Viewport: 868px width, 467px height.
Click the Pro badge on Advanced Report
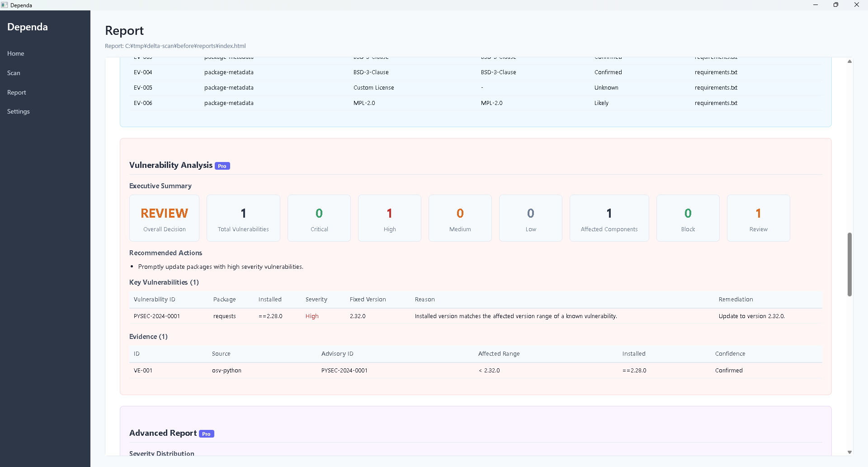[206, 434]
